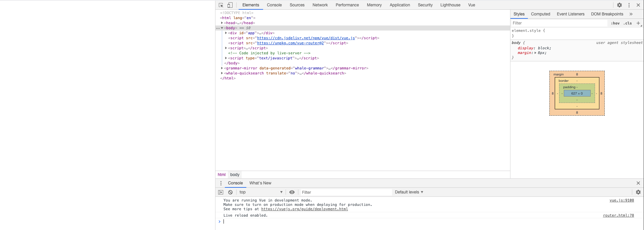The image size is (644, 230).
Task: Expand the margin shorthand property triangle
Action: [x=535, y=53]
